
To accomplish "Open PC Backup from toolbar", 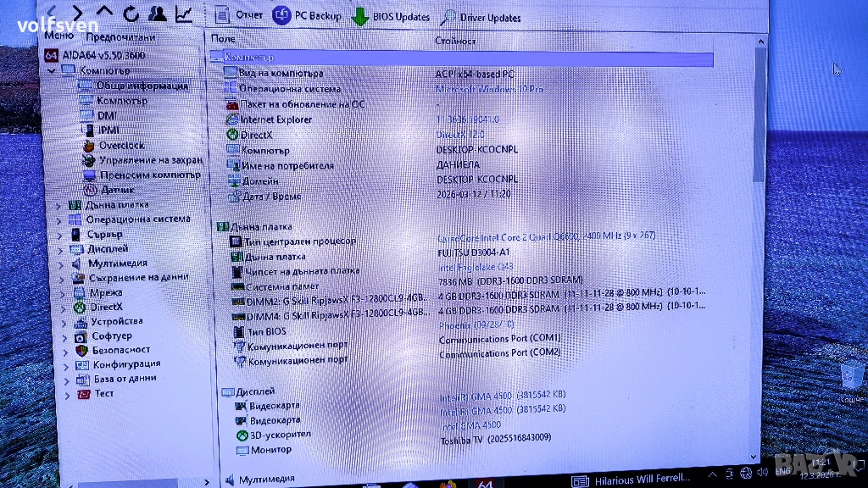I will click(307, 16).
